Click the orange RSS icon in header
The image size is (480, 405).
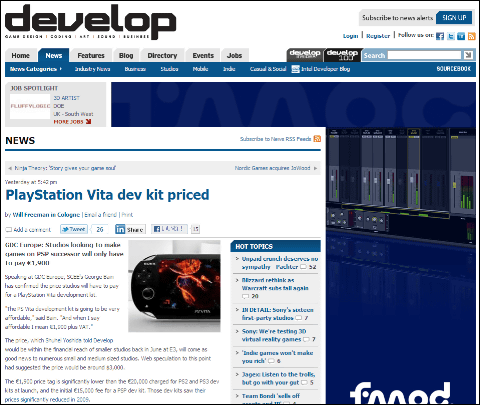tap(472, 36)
